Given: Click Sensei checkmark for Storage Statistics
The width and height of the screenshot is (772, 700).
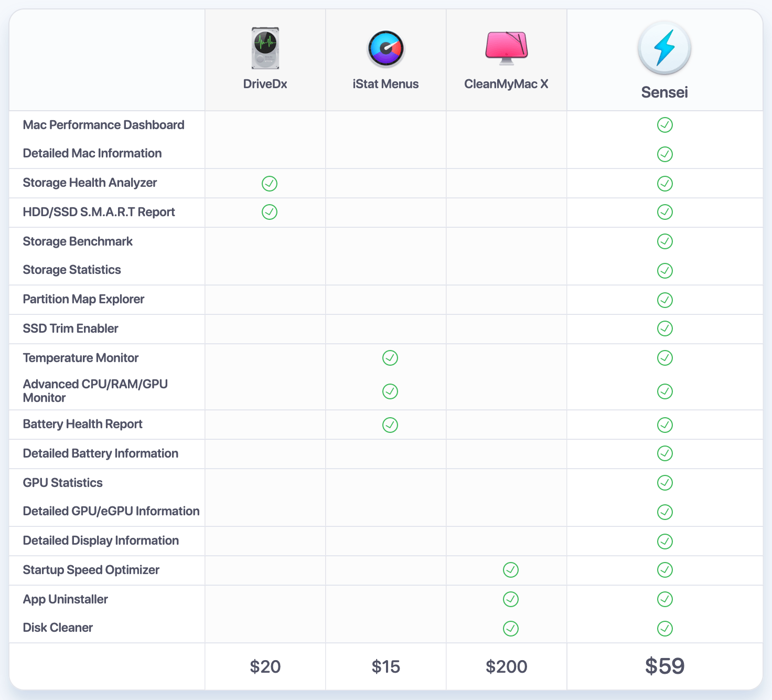Looking at the screenshot, I should [x=665, y=271].
